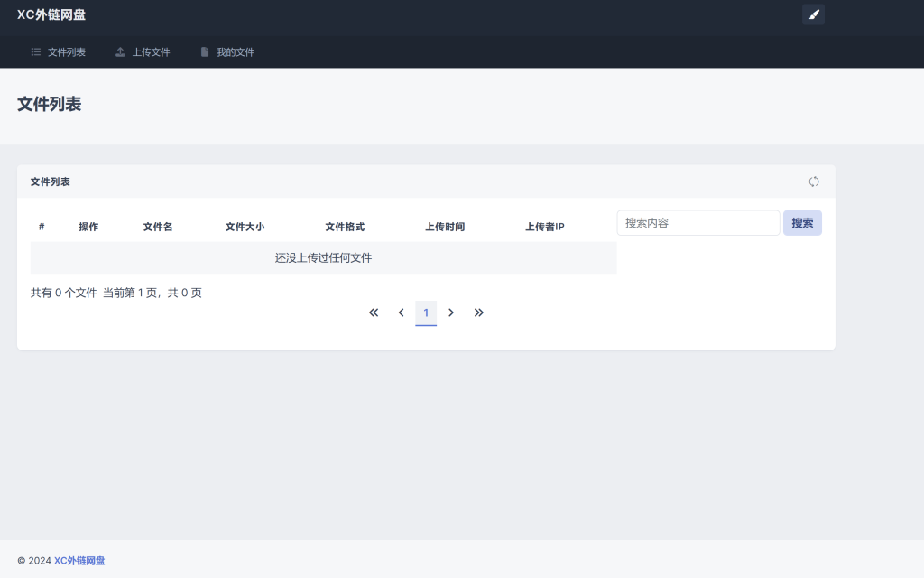
Task: Open the XC外链网盘 footer link
Action: point(79,560)
